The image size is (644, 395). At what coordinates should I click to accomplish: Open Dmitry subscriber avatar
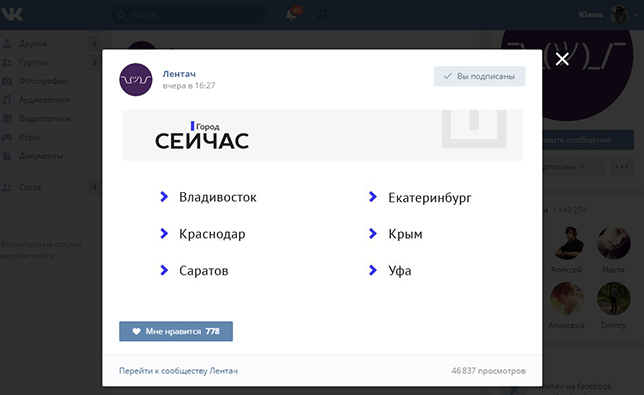(x=614, y=299)
